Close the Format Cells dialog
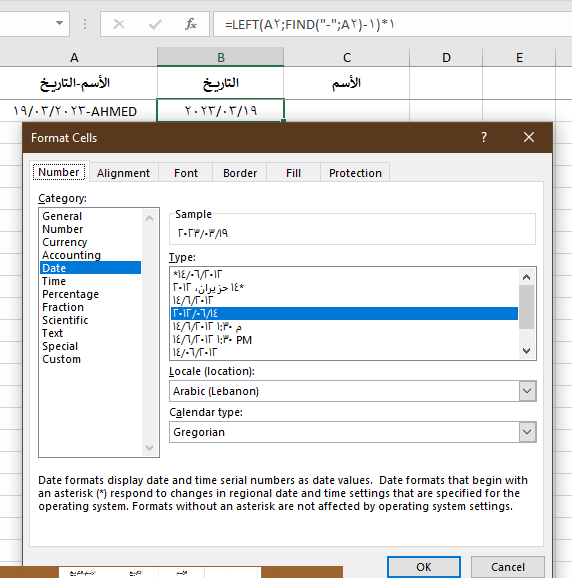Image resolution: width=572 pixels, height=578 pixels. tap(529, 137)
